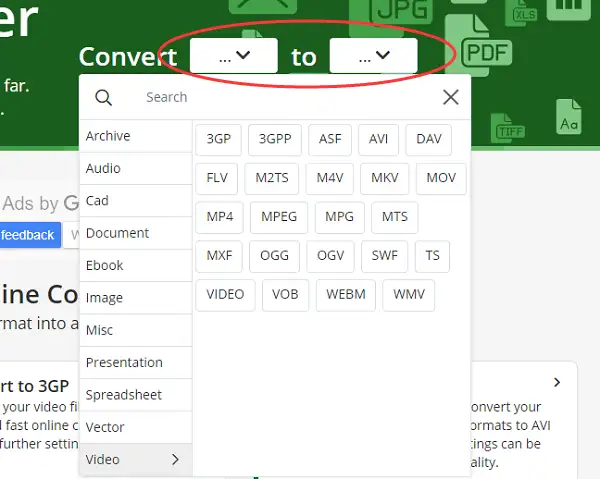Choose the SWF format
Screen dimensions: 600x479
pos(385,256)
